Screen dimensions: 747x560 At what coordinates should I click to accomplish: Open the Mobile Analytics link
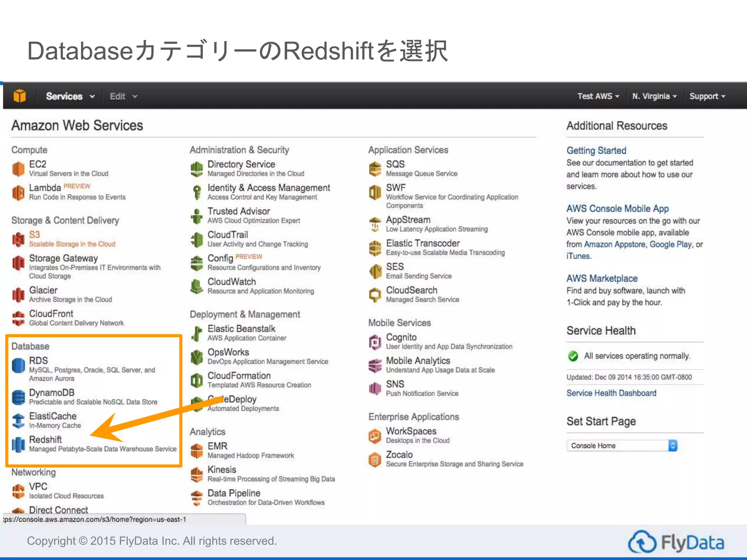(418, 361)
